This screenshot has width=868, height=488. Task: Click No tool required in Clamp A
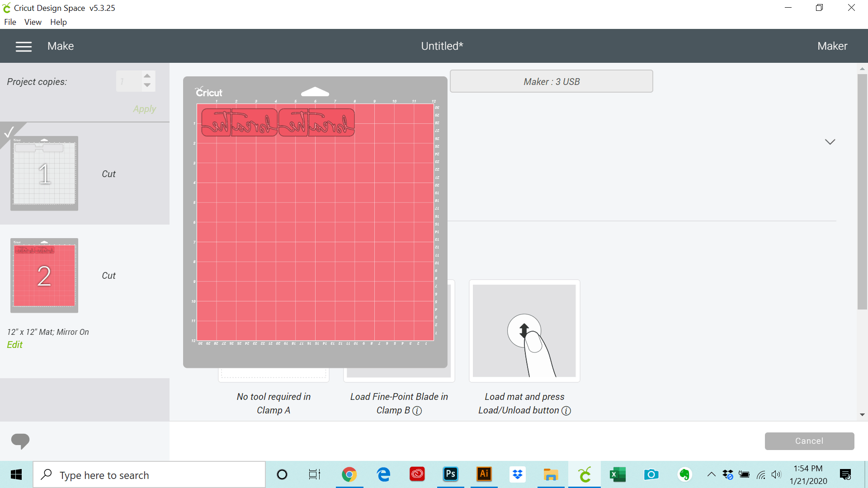pos(274,404)
